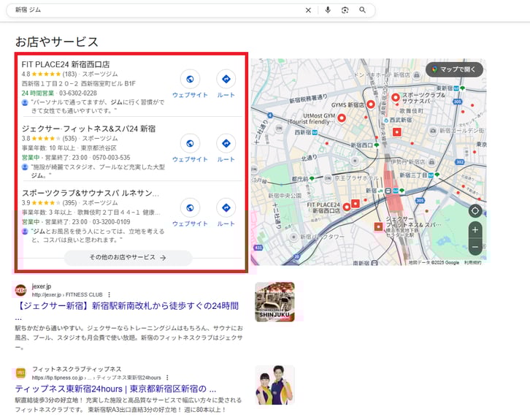The image size is (530, 420).
Task: Click the my-location target icon on map
Action: (x=475, y=211)
